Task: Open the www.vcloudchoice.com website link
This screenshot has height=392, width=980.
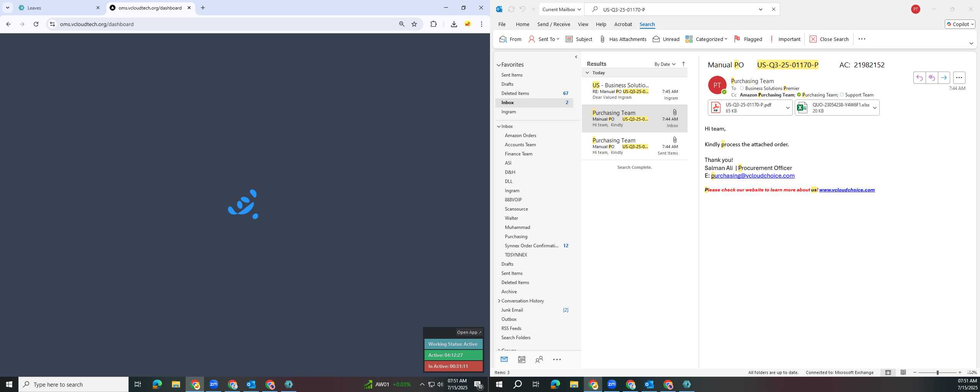Action: point(847,190)
